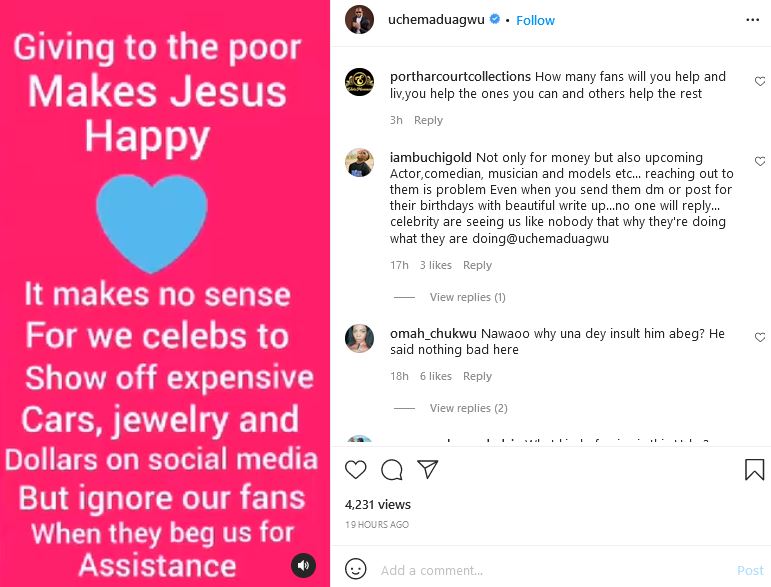
Task: Follow the uchemaduagwu account
Action: [x=535, y=20]
